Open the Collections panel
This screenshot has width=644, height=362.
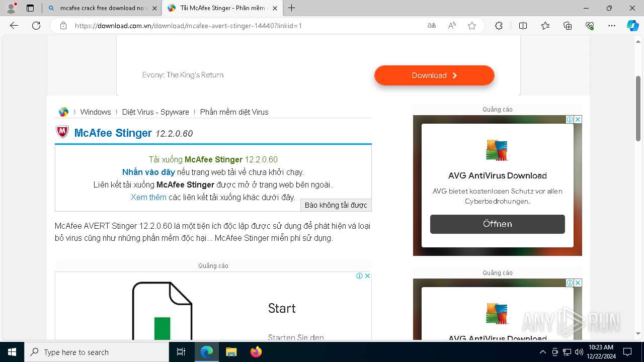pos(568,26)
